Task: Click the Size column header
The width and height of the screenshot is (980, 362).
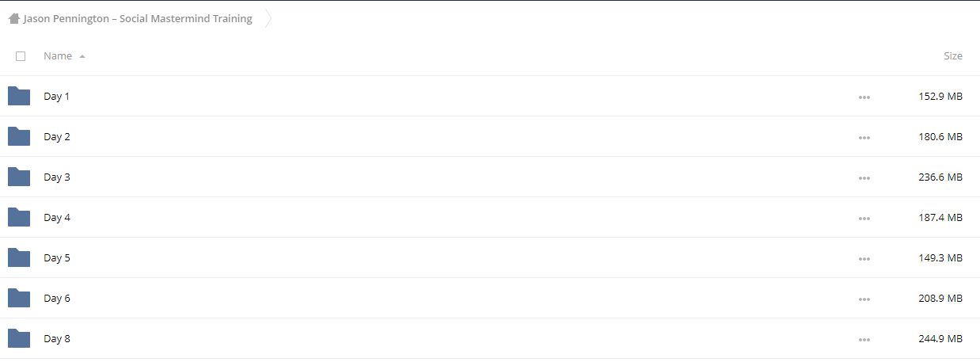Action: click(x=953, y=56)
